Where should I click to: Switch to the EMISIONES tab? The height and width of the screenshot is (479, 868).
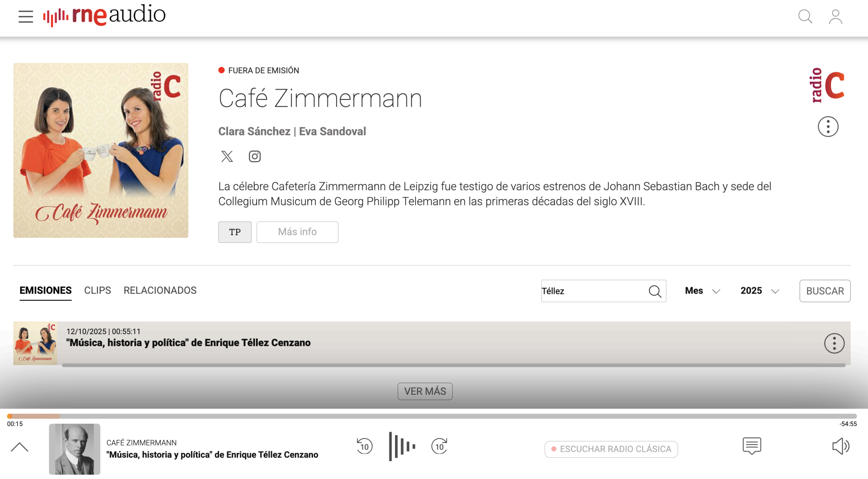tap(45, 291)
